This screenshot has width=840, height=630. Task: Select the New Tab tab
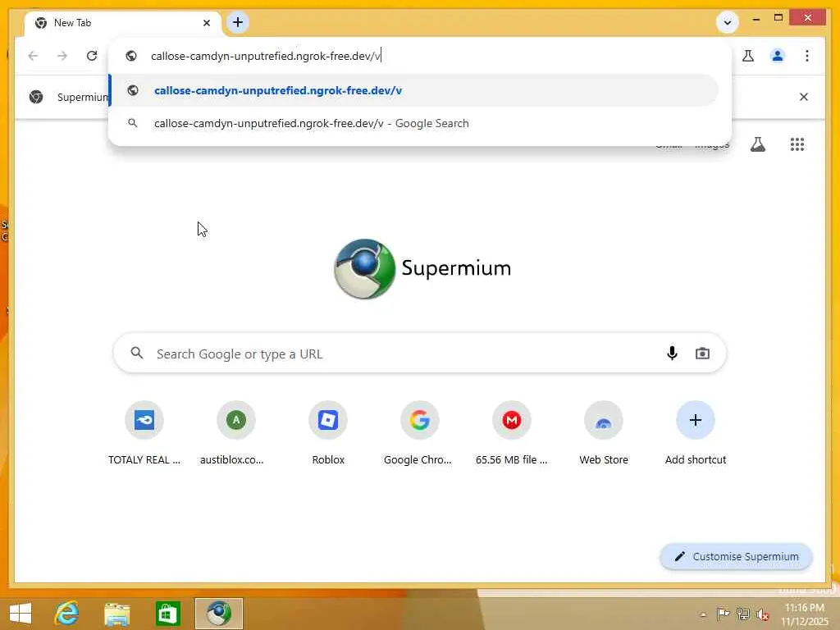(123, 23)
